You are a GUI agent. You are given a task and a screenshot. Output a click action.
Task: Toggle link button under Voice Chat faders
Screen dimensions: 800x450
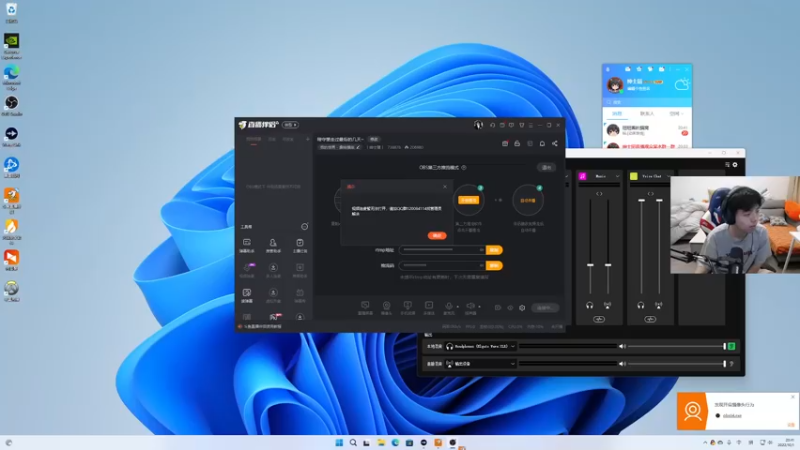pyautogui.click(x=650, y=319)
